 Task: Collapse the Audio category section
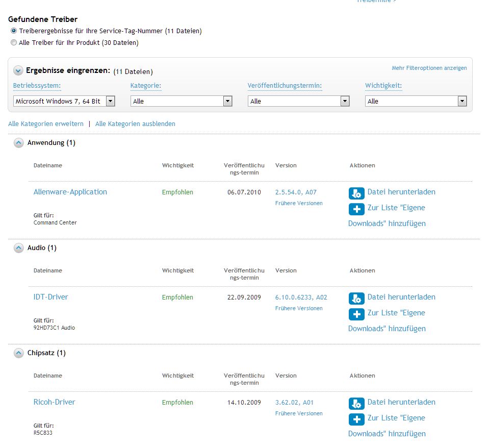click(18, 248)
